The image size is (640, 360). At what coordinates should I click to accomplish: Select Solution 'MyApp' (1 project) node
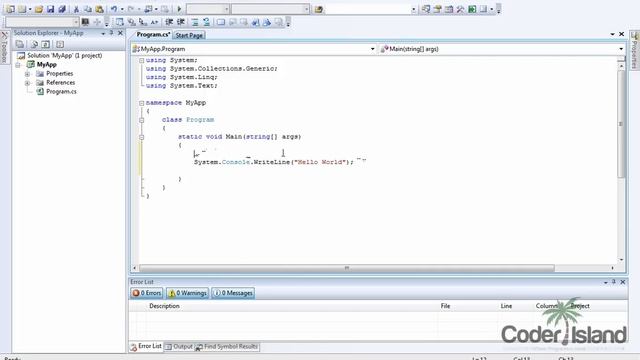pos(64,56)
